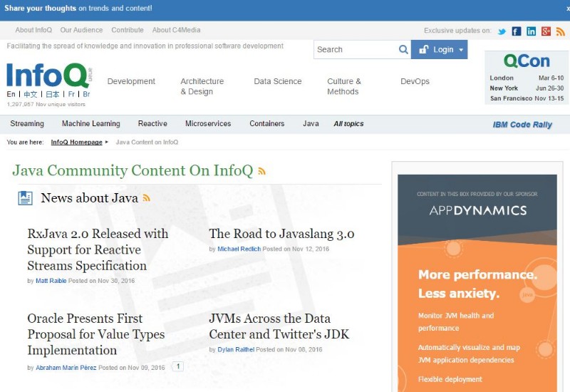Switch to French language edition

pyautogui.click(x=71, y=94)
